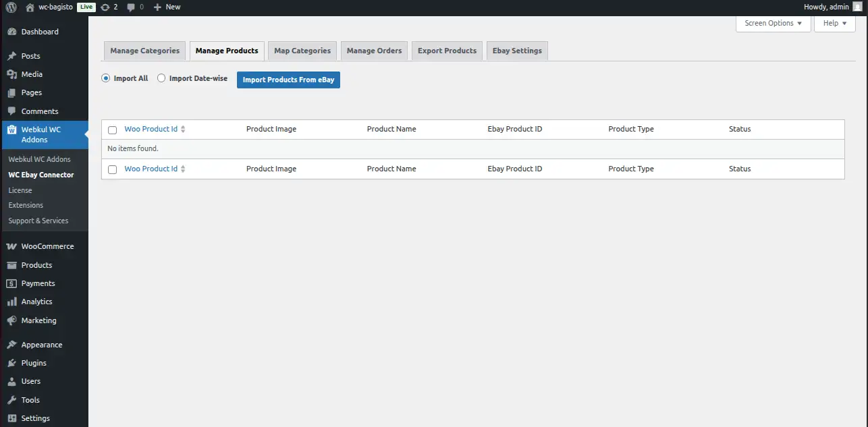
Task: Open Analytics using its bar-chart icon
Action: [x=12, y=302]
